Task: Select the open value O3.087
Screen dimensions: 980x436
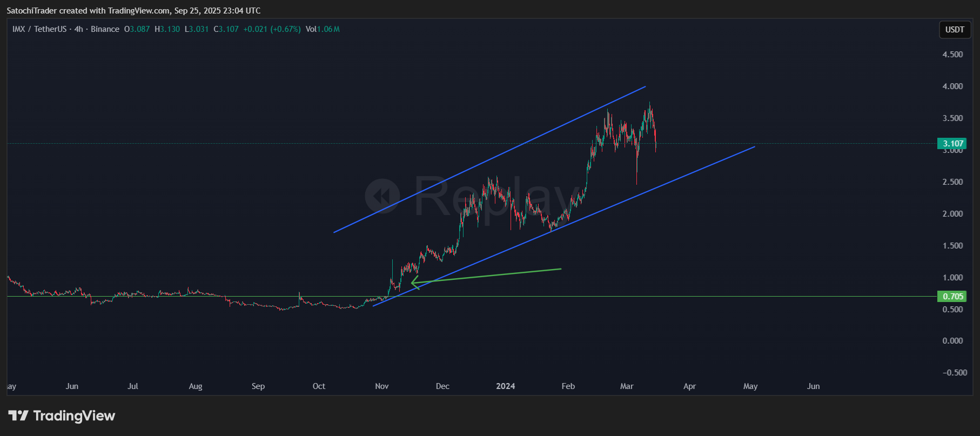Action: click(137, 29)
